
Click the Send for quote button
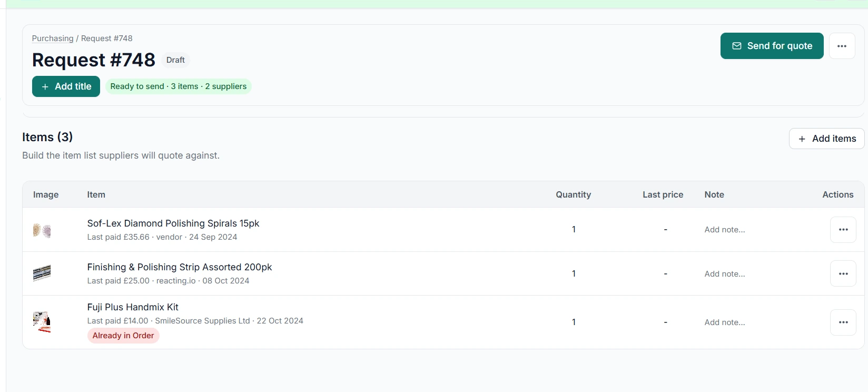pos(772,46)
